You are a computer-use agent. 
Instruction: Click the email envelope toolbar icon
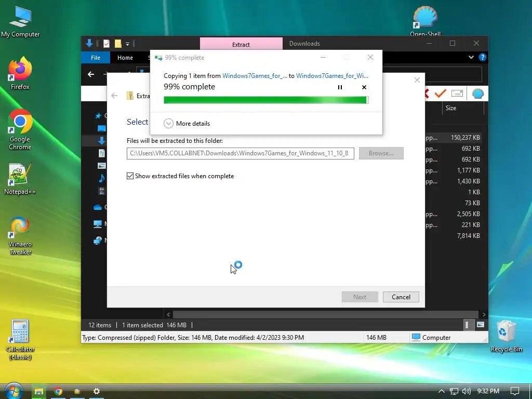click(457, 94)
